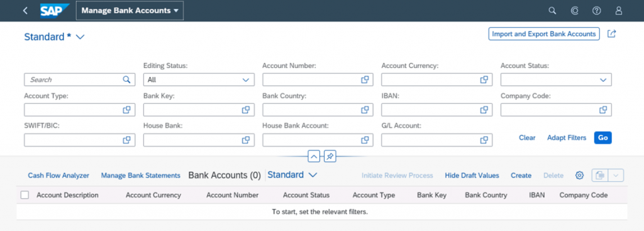Open the search icon in the top bar
Viewport: 644px width, 231px height.
pos(552,11)
